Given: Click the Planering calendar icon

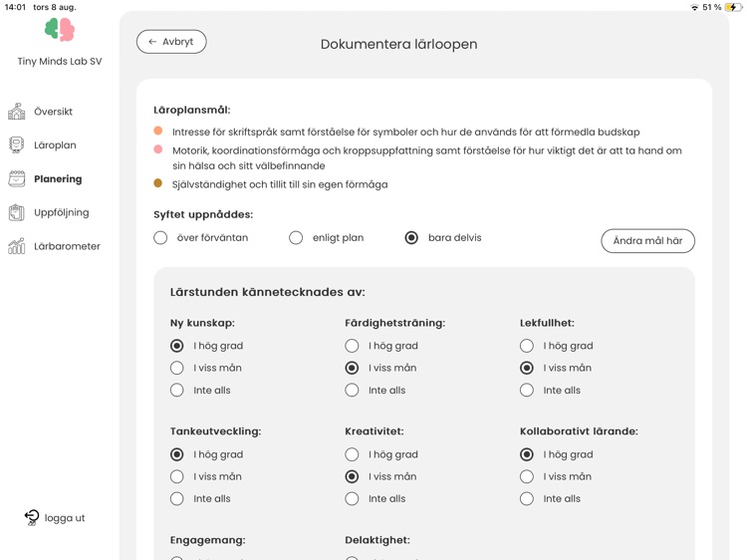Looking at the screenshot, I should (17, 178).
